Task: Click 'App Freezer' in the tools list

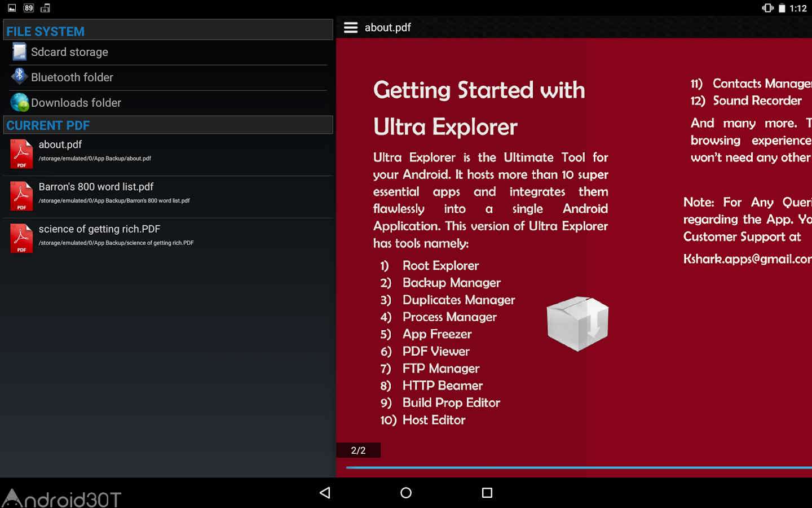Action: click(x=437, y=334)
